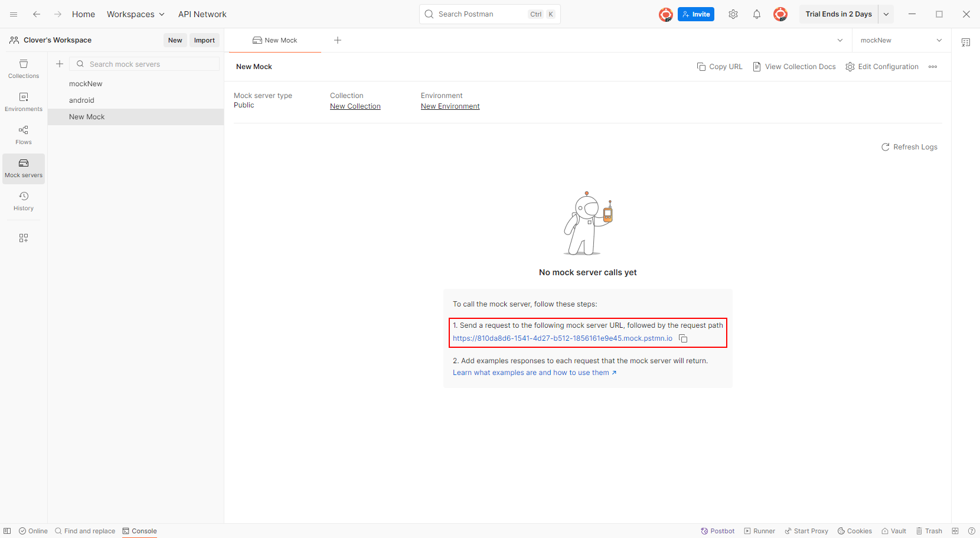
Task: Click View Collection Docs
Action: [794, 67]
